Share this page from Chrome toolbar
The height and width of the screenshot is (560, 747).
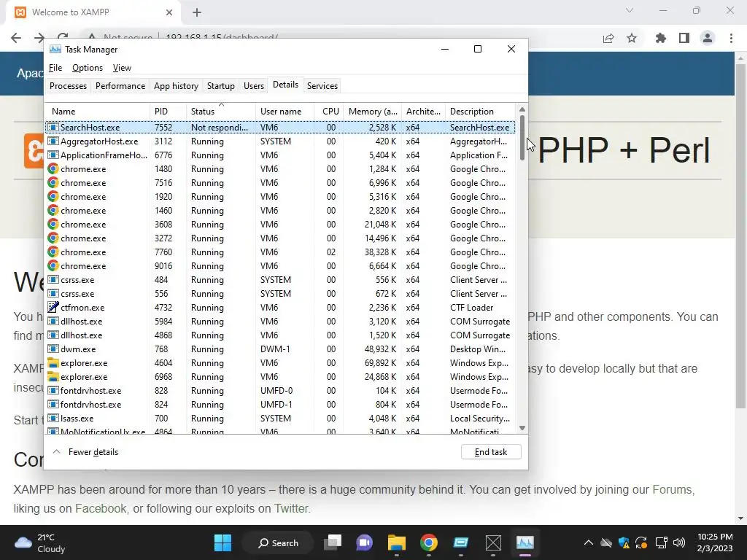pyautogui.click(x=608, y=38)
